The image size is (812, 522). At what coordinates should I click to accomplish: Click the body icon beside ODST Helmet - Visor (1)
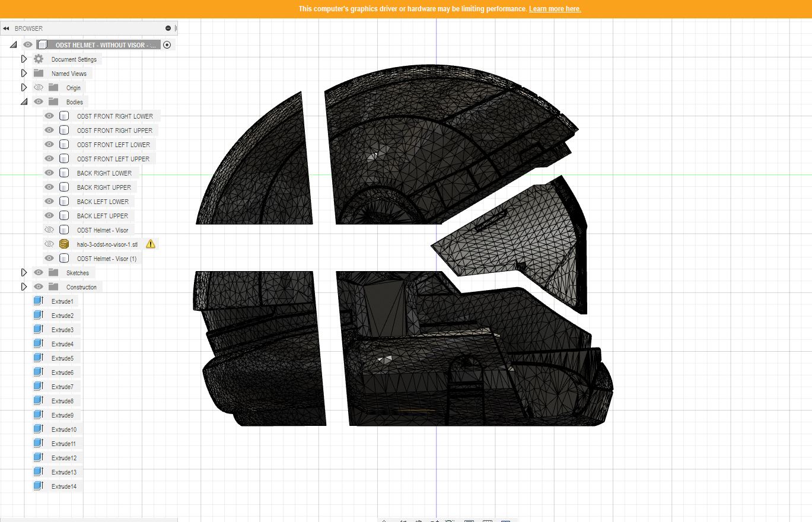click(x=64, y=259)
